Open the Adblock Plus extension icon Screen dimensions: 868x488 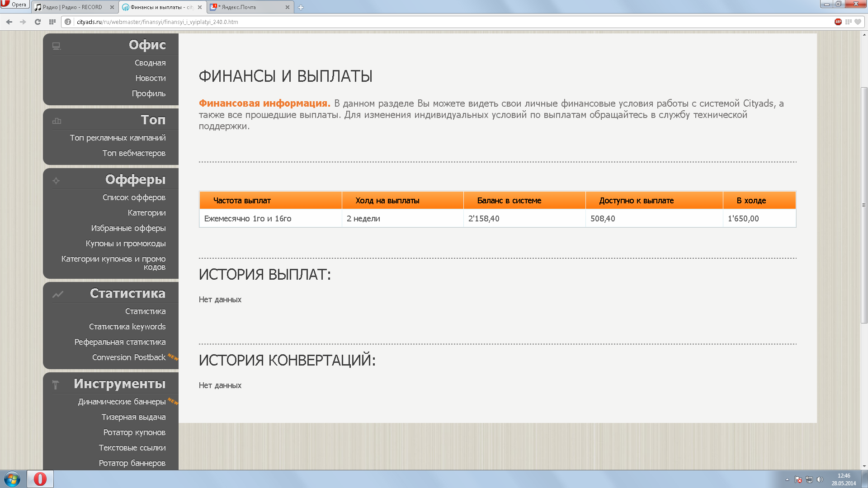coord(838,22)
